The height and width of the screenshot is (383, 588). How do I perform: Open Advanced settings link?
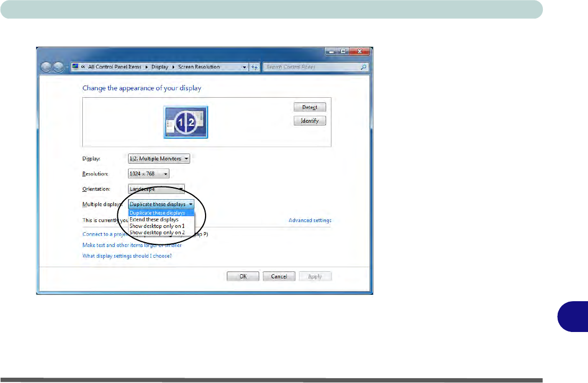coord(310,220)
